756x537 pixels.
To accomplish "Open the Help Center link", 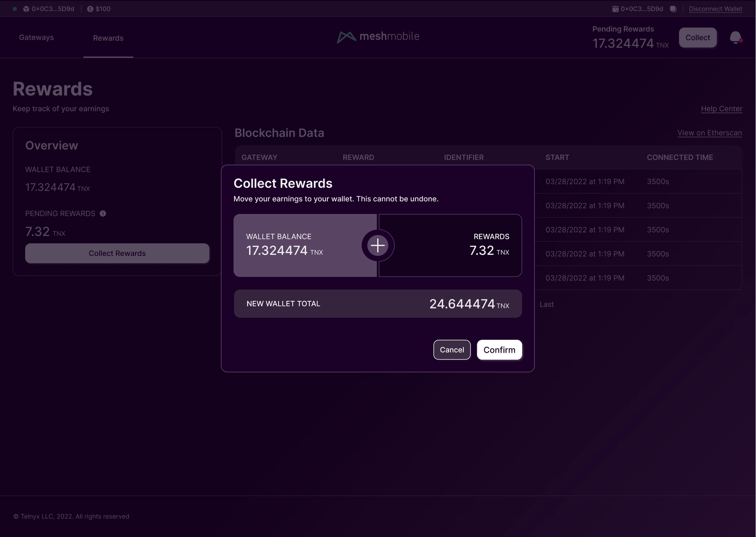I will (x=721, y=109).
